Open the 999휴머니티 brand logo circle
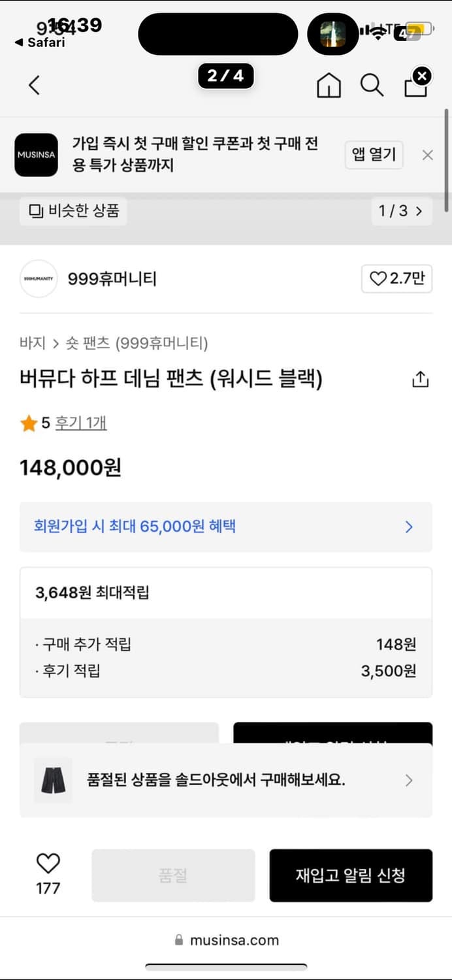Viewport: 452px width, 980px height. [x=39, y=278]
